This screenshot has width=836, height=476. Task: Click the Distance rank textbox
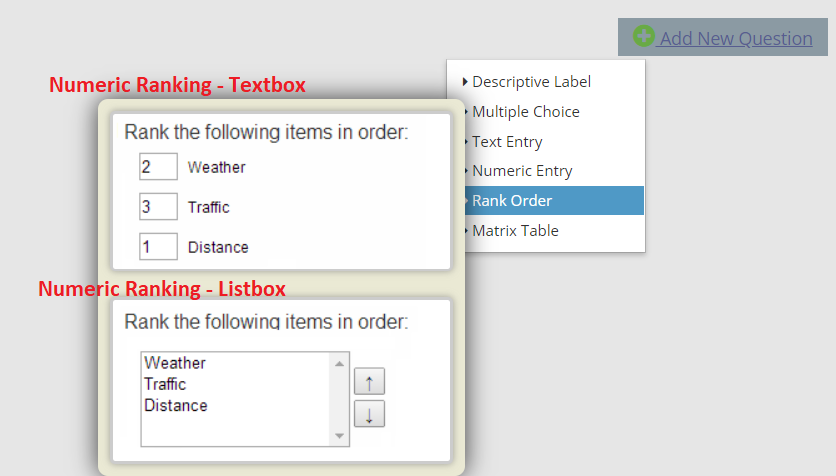(158, 247)
